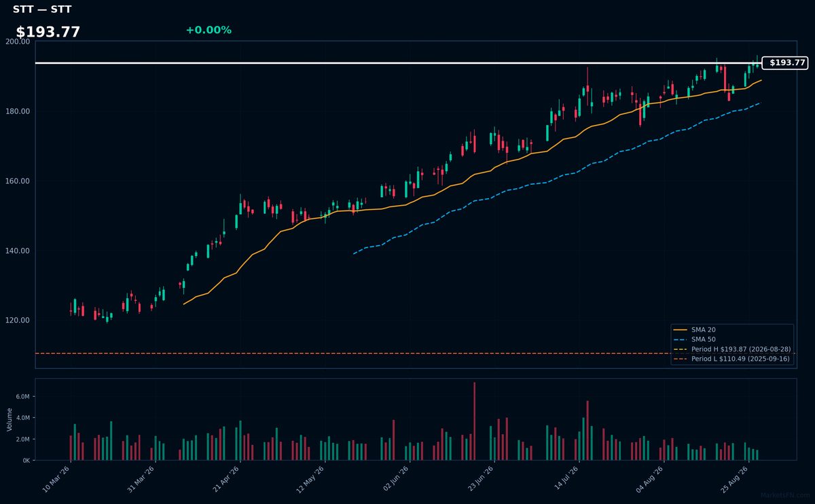
Task: Click the 02 Jun '26 date label
Action: pos(395,480)
